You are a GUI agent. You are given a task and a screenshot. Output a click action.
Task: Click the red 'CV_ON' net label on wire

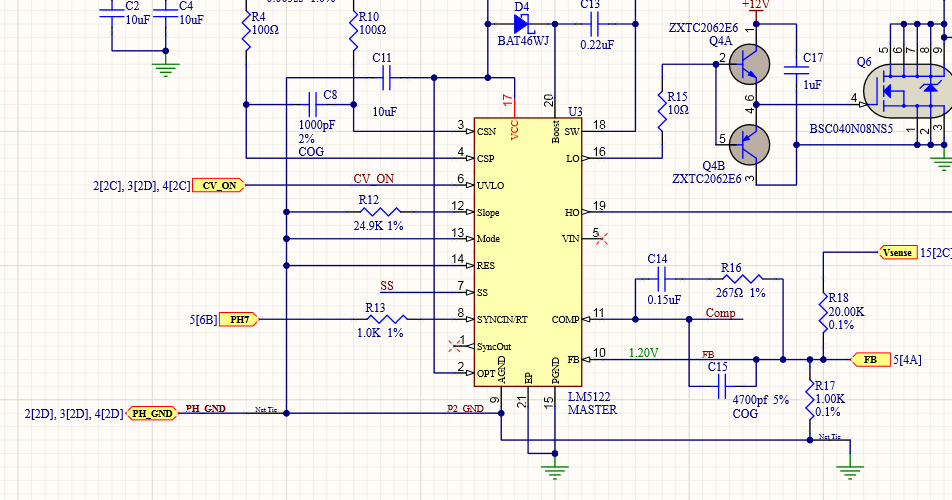[374, 178]
